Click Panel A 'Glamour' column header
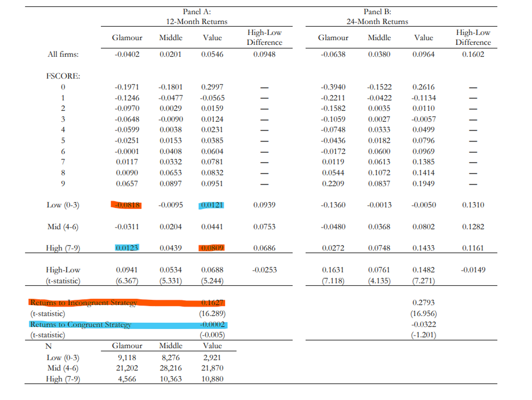Viewport: 532px width, 400px height. click(x=127, y=38)
